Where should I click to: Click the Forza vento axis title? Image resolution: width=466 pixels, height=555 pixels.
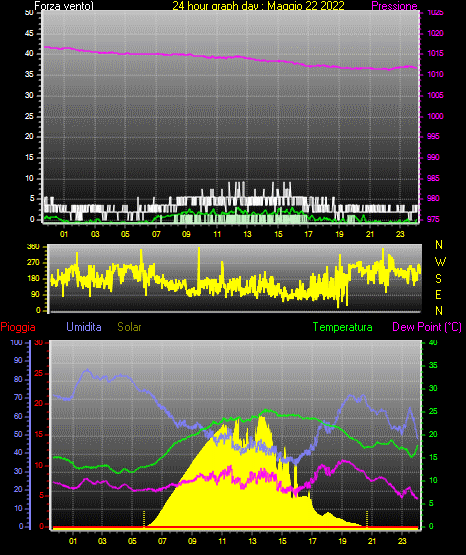point(64,6)
